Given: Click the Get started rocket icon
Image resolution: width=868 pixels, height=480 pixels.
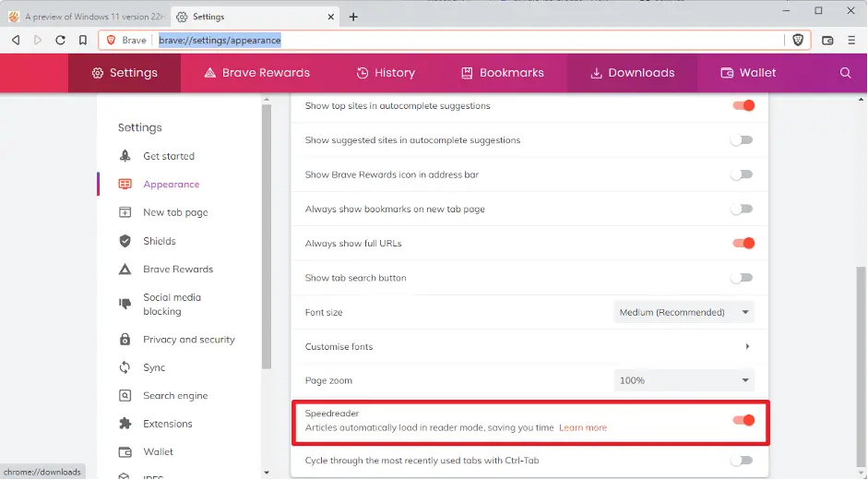Looking at the screenshot, I should (x=125, y=156).
